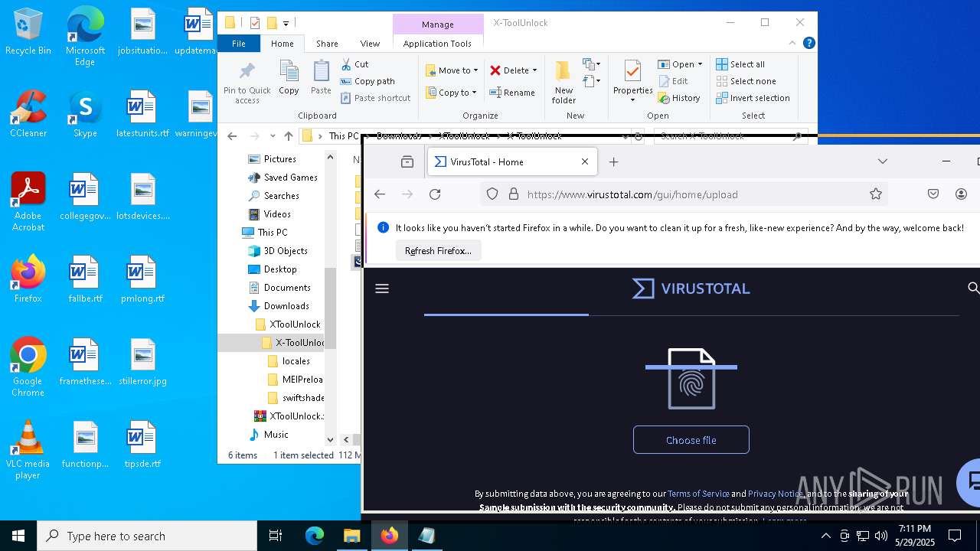Open the Explorer recent locations dropdown
Image resolution: width=980 pixels, height=551 pixels.
tap(273, 136)
